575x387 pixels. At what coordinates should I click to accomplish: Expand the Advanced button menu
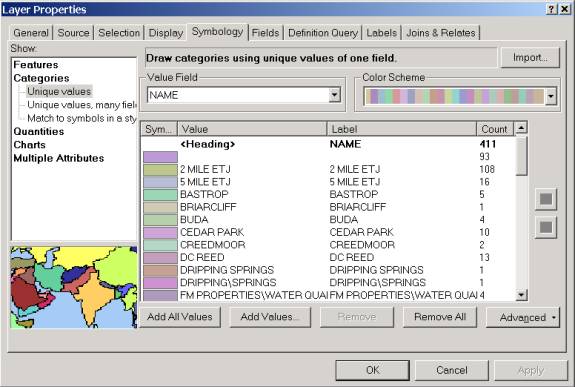[523, 317]
